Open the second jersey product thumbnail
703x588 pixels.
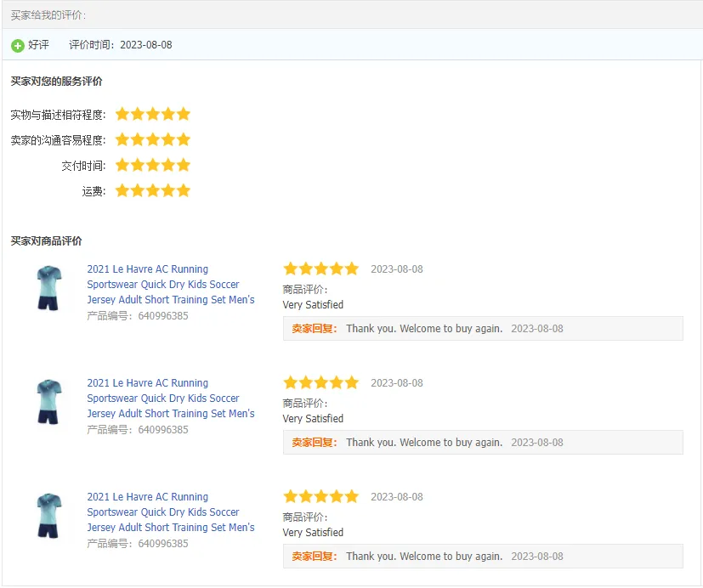coord(49,402)
